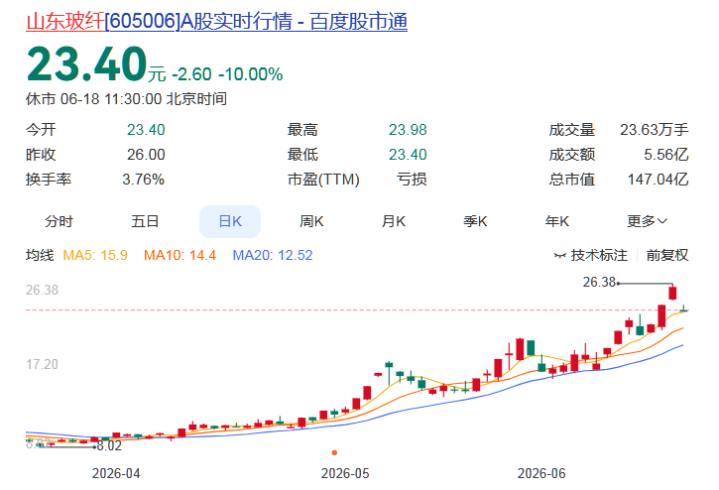Click the 休市 06-18 11:30:00 status text
This screenshot has width=719, height=490.
tap(126, 99)
